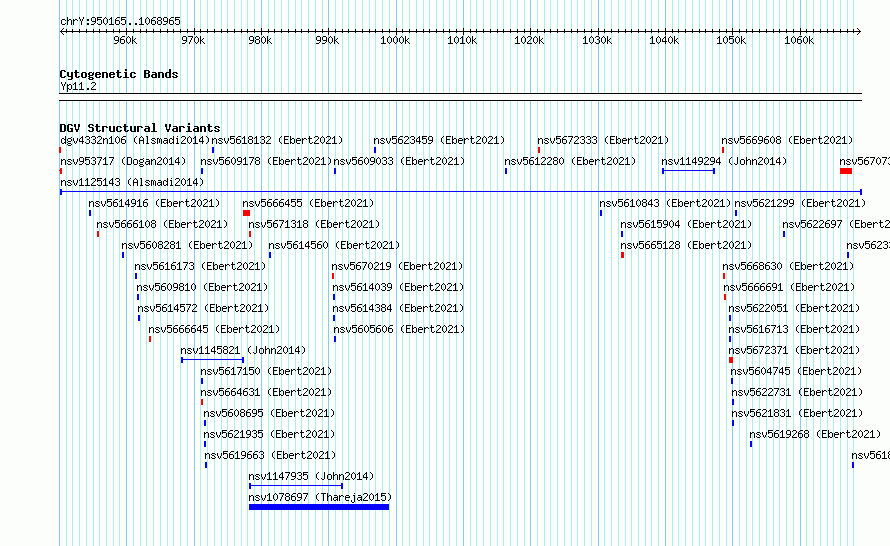Open nsv1125143 (Alsmadi2014) variant
This screenshot has width=890, height=546.
tap(132, 182)
